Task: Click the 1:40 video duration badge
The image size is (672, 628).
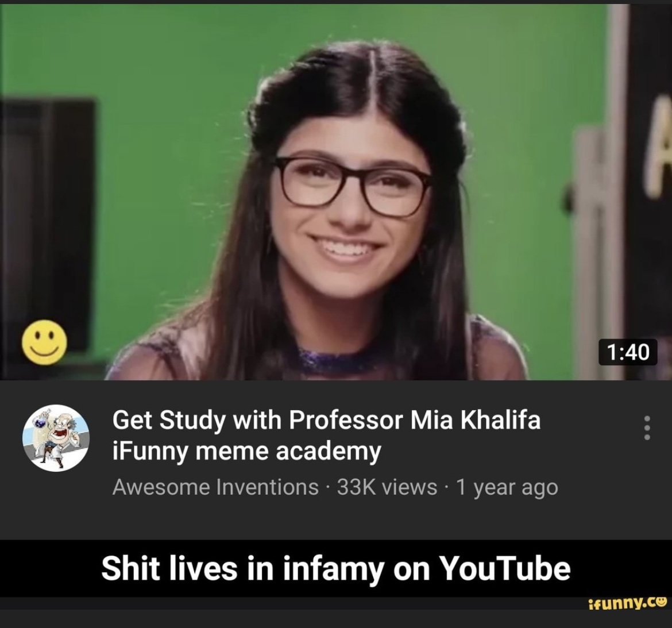Action: [x=628, y=352]
